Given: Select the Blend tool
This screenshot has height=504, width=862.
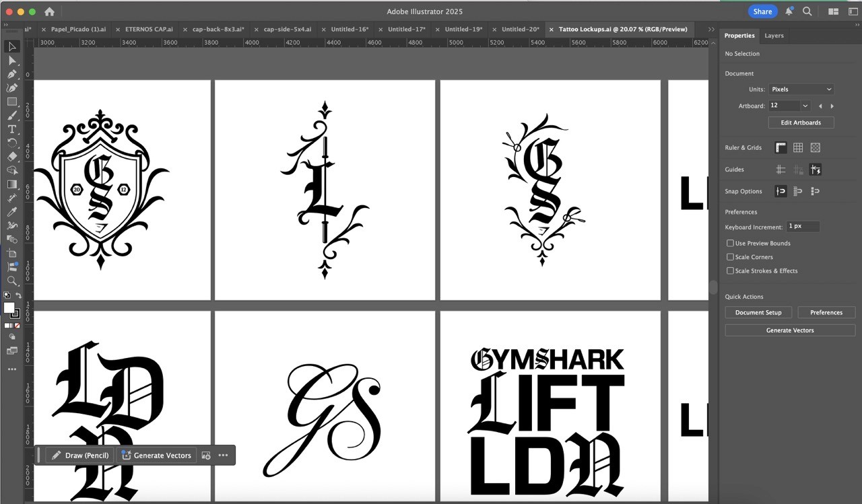Looking at the screenshot, I should [12, 240].
